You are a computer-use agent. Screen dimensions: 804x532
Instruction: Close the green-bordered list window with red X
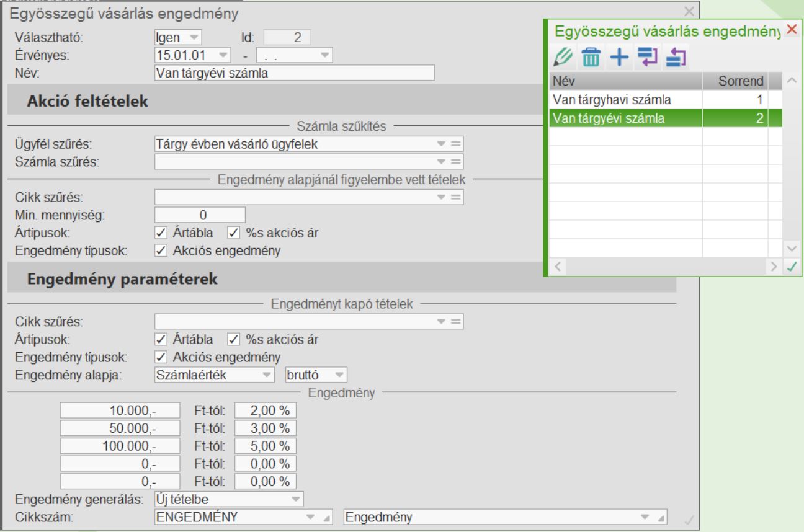click(791, 29)
